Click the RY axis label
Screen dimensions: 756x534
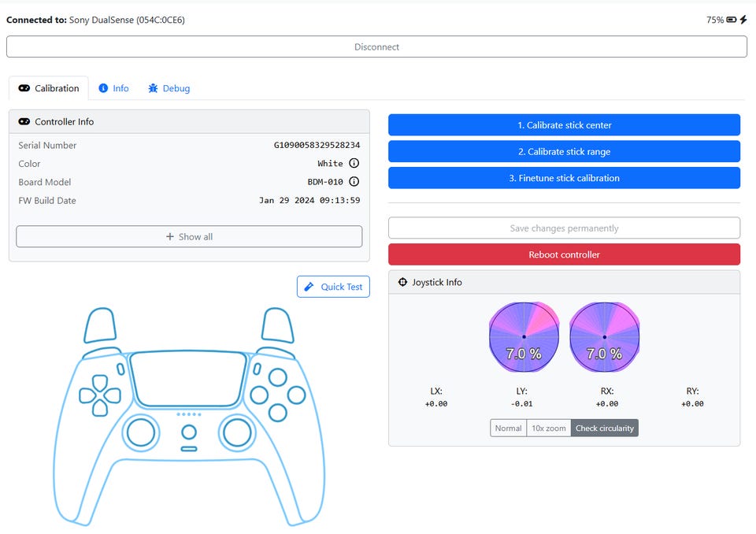692,391
